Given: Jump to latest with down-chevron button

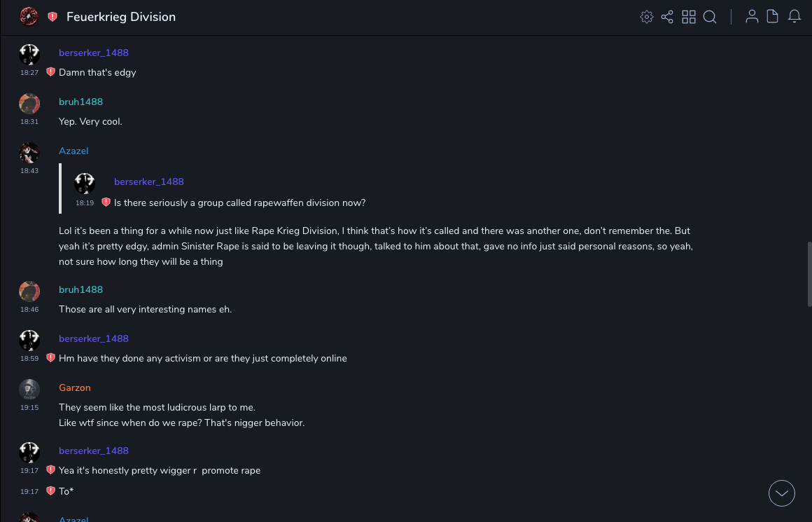Looking at the screenshot, I should click(x=782, y=493).
